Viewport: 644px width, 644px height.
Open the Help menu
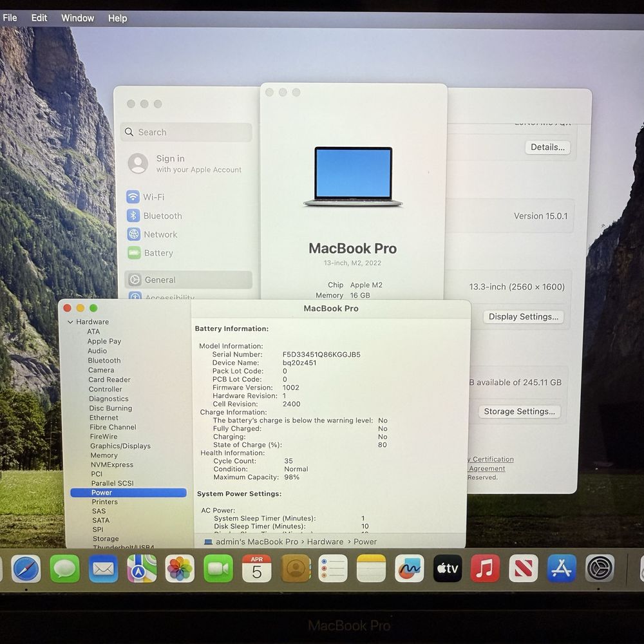coord(117,18)
